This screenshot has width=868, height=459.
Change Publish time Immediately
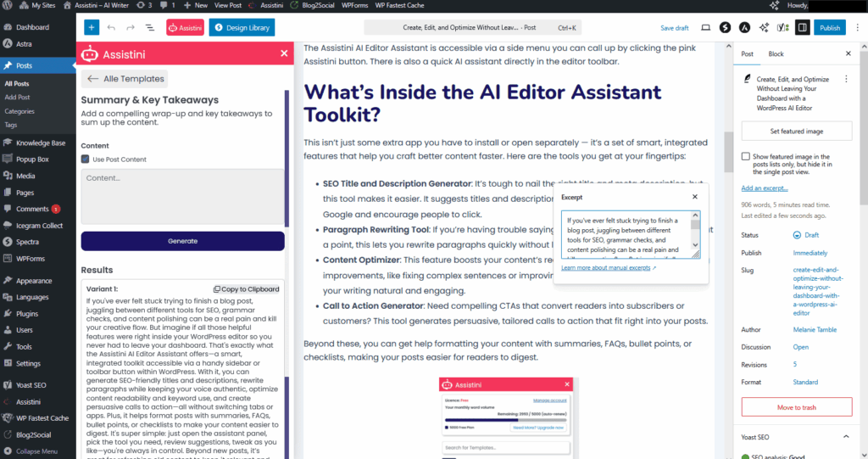[x=810, y=253]
